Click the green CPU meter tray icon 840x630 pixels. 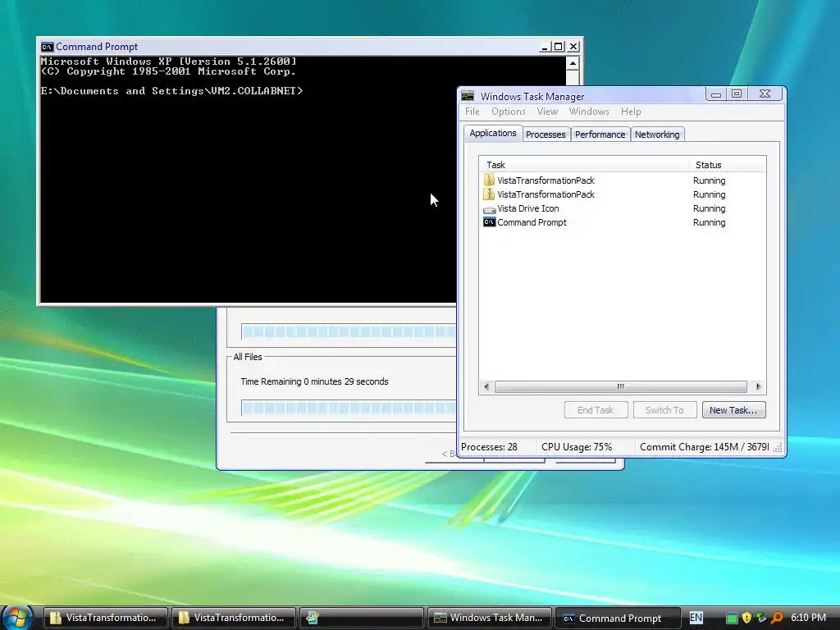[732, 618]
